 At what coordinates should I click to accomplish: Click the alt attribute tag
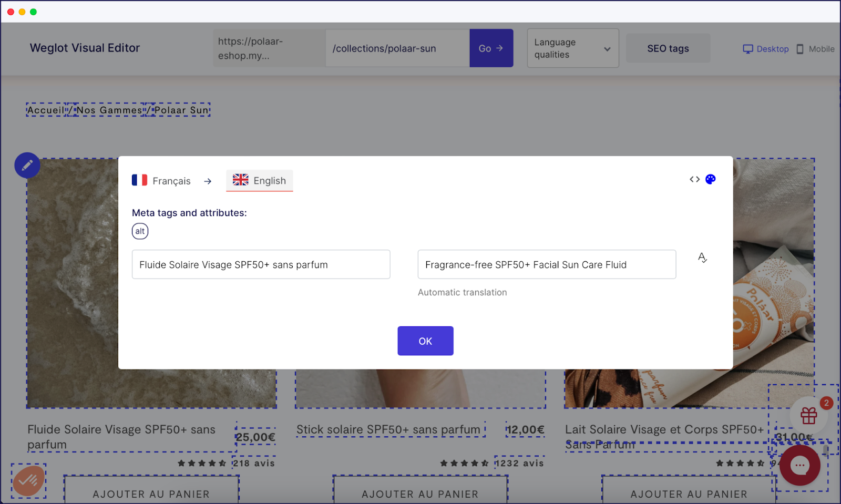click(x=140, y=231)
